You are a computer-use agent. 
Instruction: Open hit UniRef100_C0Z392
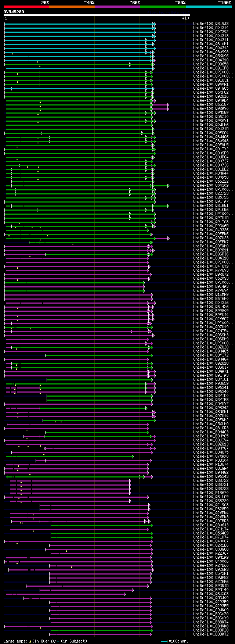(x=211, y=32)
